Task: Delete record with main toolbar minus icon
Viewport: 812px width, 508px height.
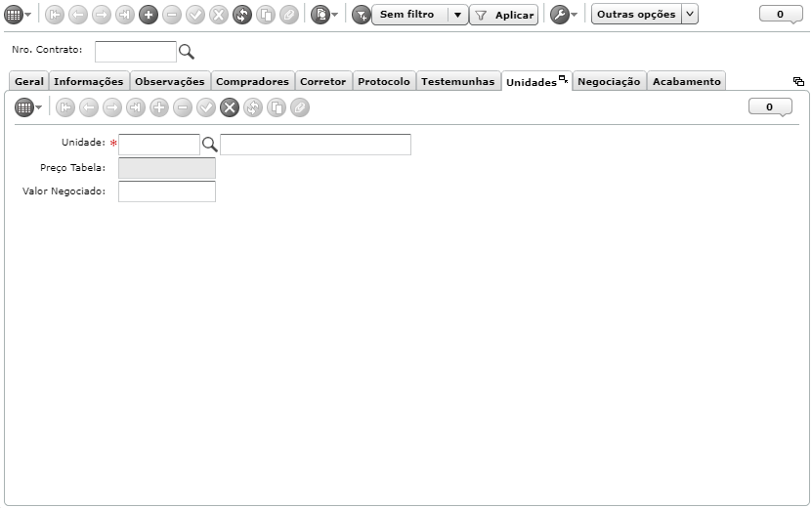Action: (x=171, y=15)
